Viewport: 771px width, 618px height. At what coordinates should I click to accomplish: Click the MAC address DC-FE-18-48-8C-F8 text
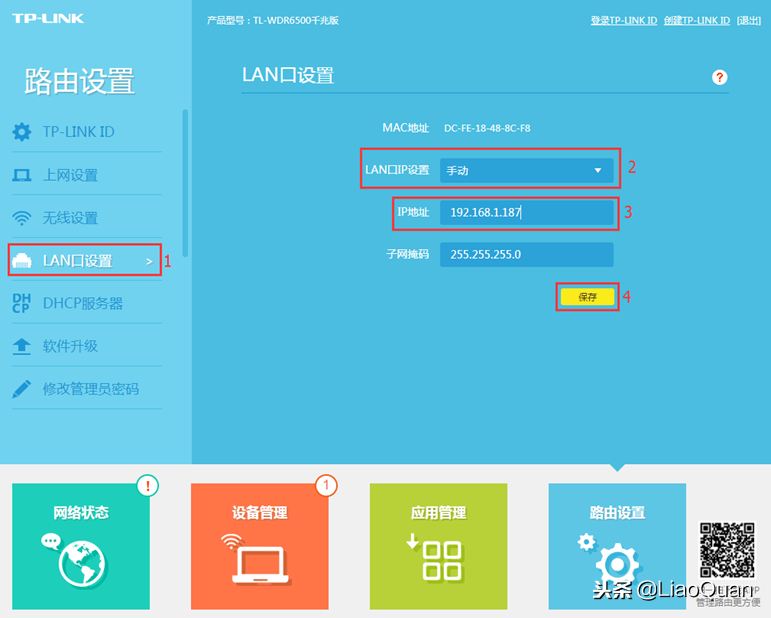pyautogui.click(x=487, y=128)
